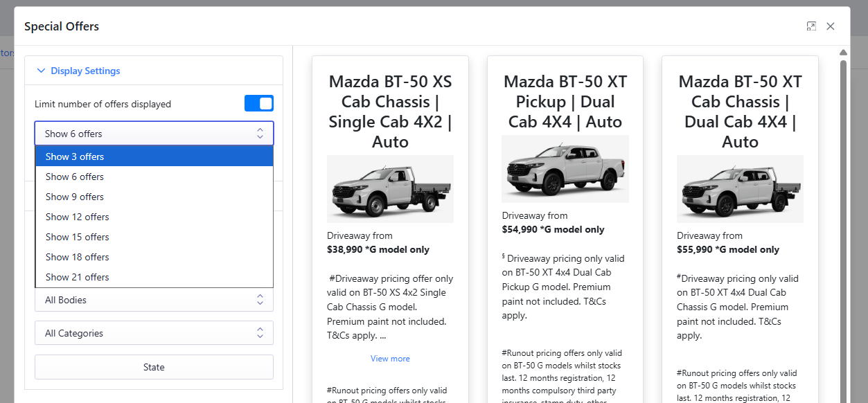Click the scrollbar up arrow
This screenshot has height=403, width=868.
843,53
